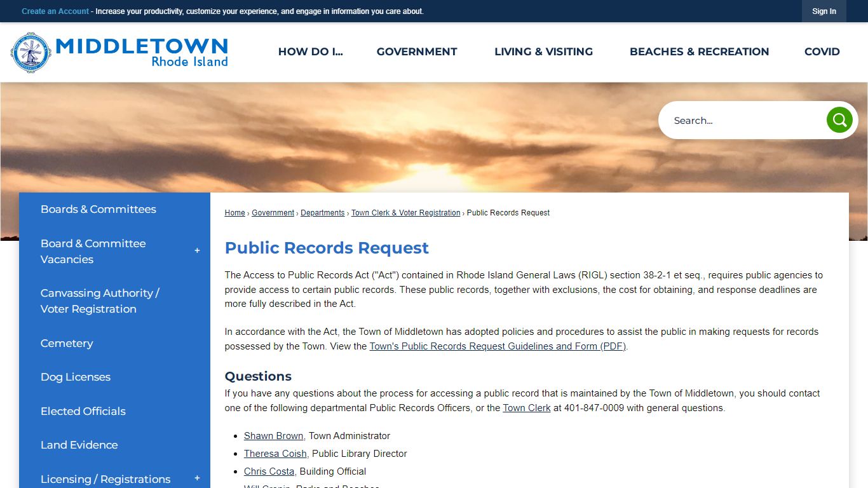Go to Government breadcrumb link
The width and height of the screenshot is (868, 488).
point(273,213)
